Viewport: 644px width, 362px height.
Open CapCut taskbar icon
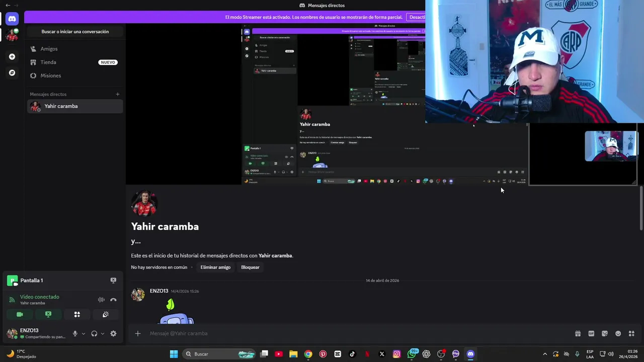tap(338, 354)
